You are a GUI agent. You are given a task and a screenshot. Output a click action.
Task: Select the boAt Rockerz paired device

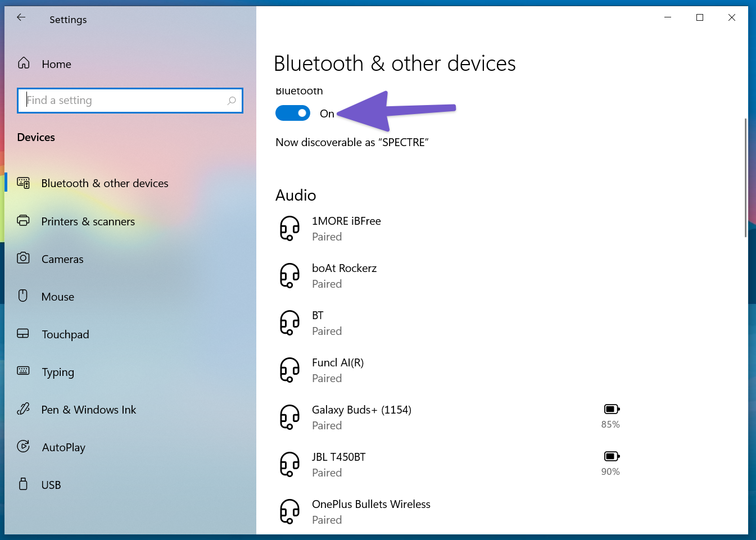pyautogui.click(x=345, y=275)
